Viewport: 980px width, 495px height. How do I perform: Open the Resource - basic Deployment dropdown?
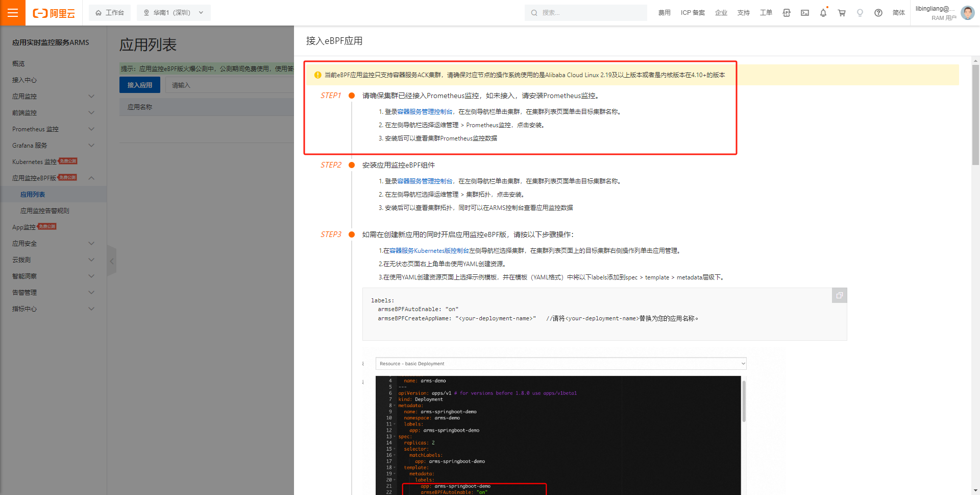click(x=561, y=364)
